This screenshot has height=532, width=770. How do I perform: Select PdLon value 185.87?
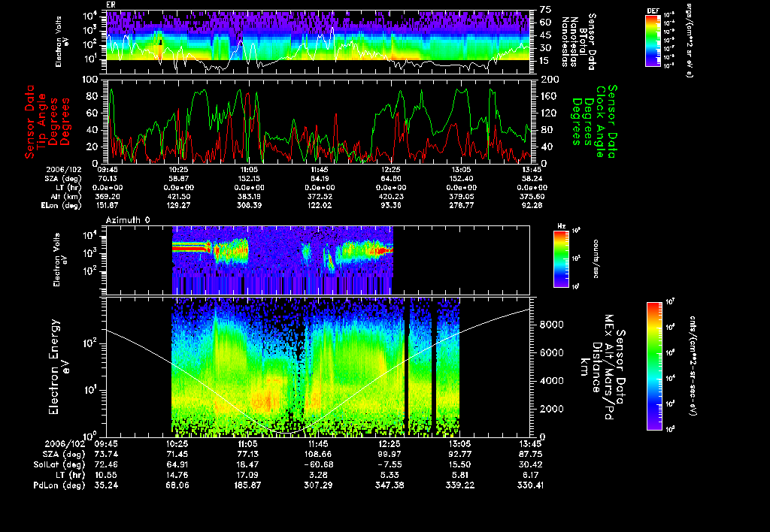248,485
